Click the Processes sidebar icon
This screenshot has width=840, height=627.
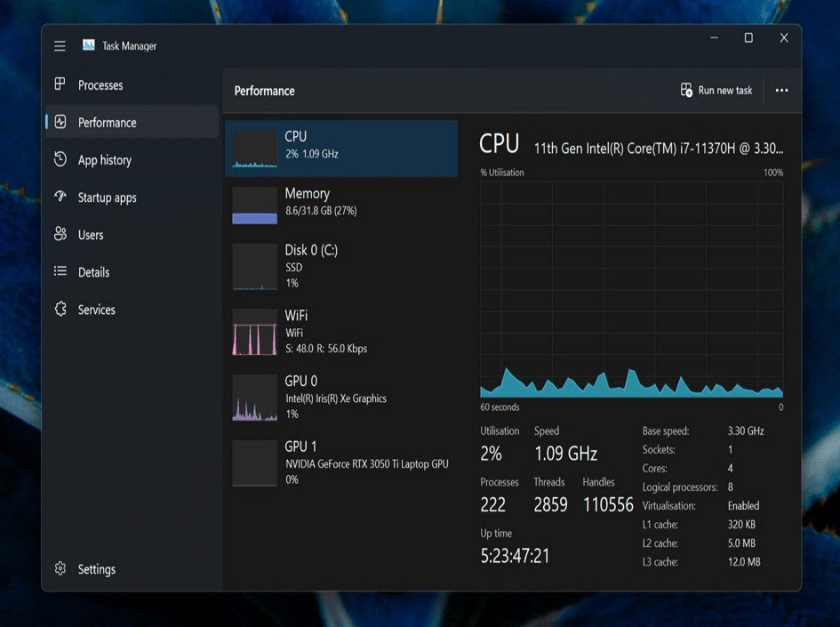tap(60, 84)
